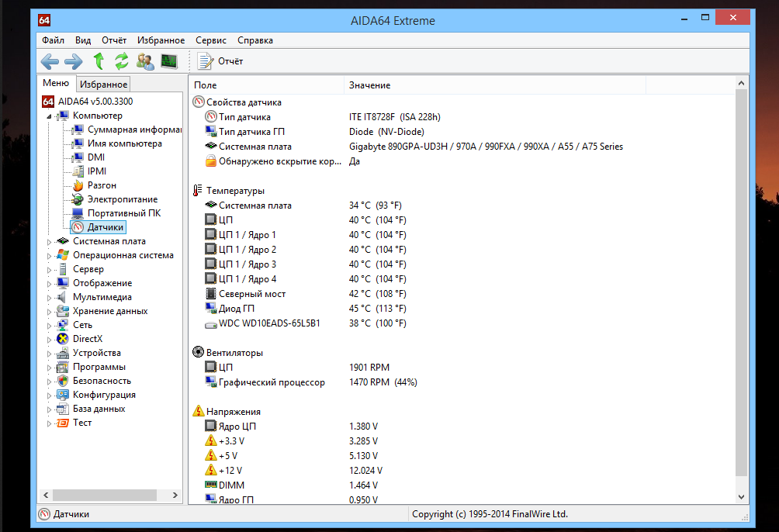This screenshot has height=532, width=779.
Task: Click the Refresh toolbar icon
Action: point(122,61)
